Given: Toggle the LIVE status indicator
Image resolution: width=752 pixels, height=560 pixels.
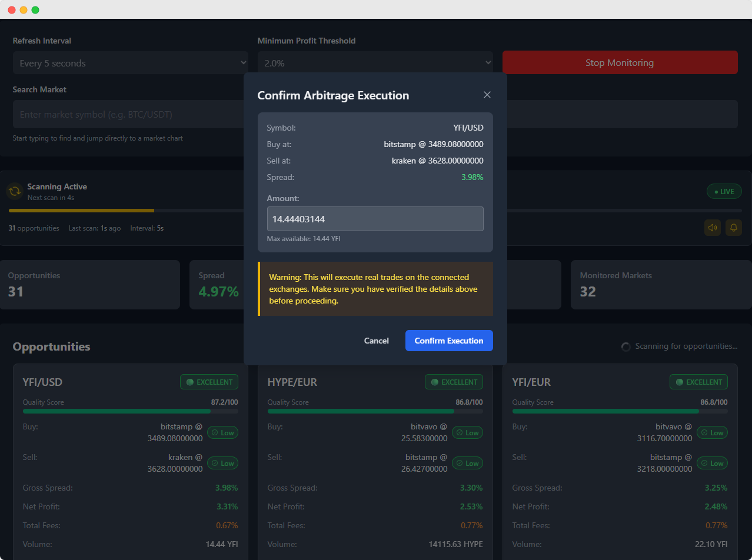Looking at the screenshot, I should 724,191.
